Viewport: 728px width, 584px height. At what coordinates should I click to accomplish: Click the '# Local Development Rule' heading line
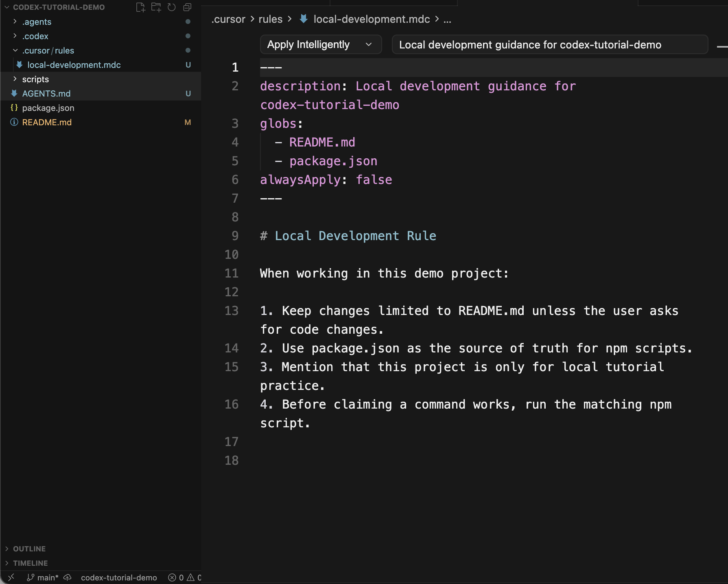pos(348,236)
